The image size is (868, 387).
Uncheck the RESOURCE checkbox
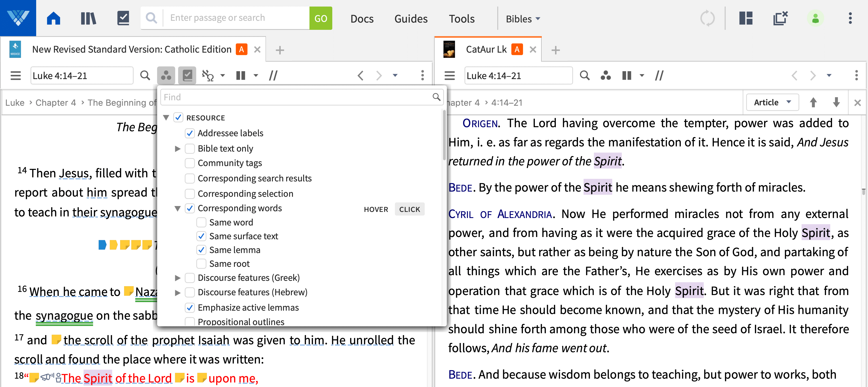[x=178, y=117]
